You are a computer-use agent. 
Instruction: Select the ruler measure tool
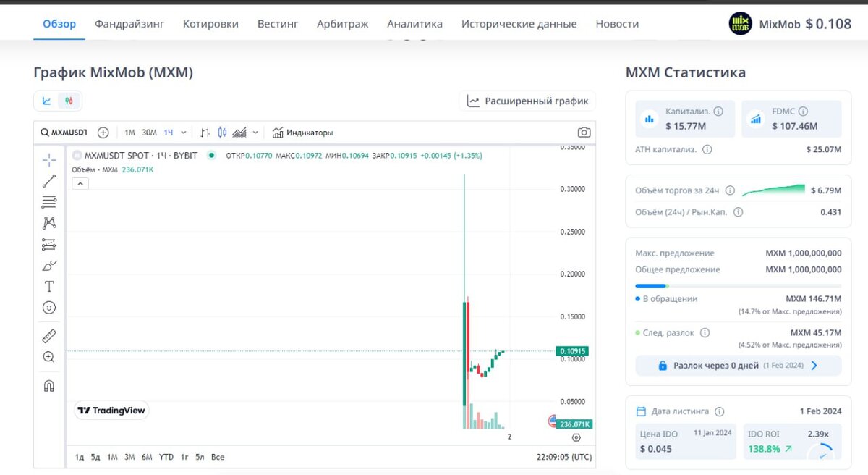[49, 336]
